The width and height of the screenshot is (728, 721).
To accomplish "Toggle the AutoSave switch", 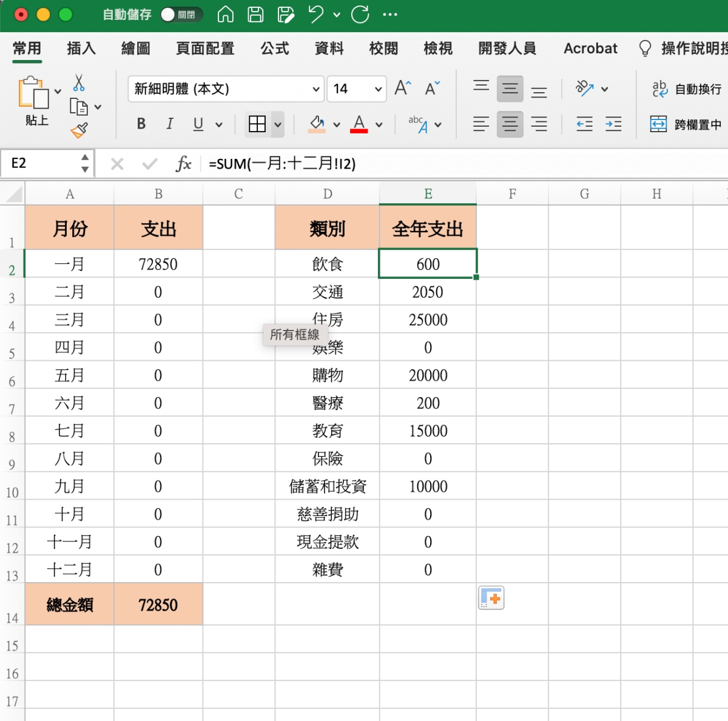I will (180, 15).
